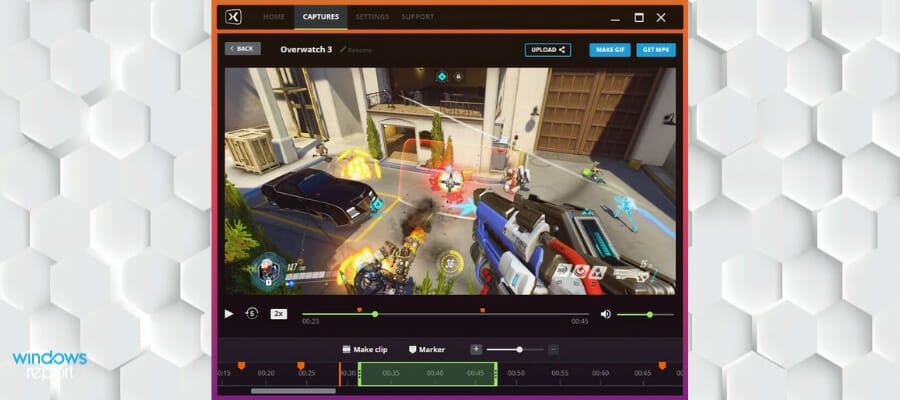Screen dimensions: 900x400
Task: Go back with the BACK button
Action: [x=243, y=49]
